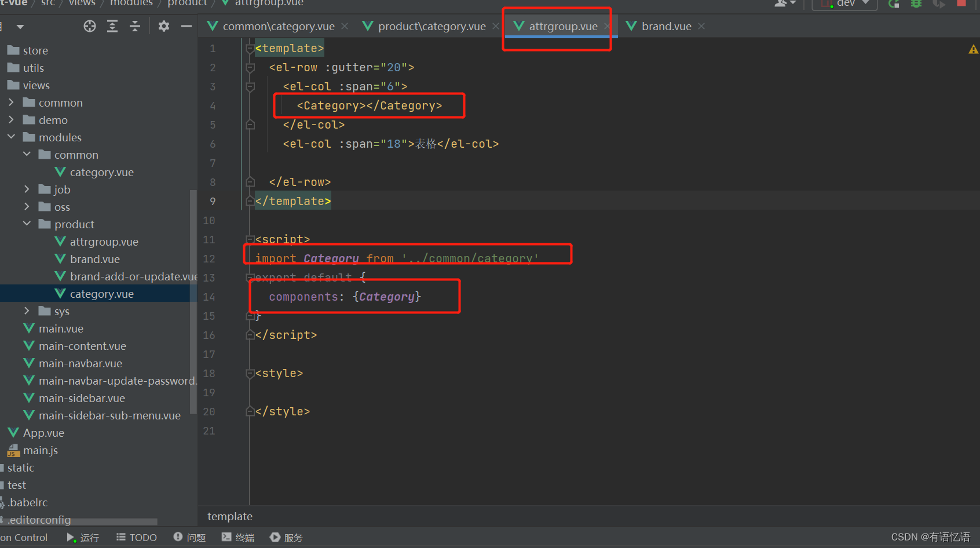Click line number 9 in gutter
Screen dimensions: 980x548
[x=213, y=201]
